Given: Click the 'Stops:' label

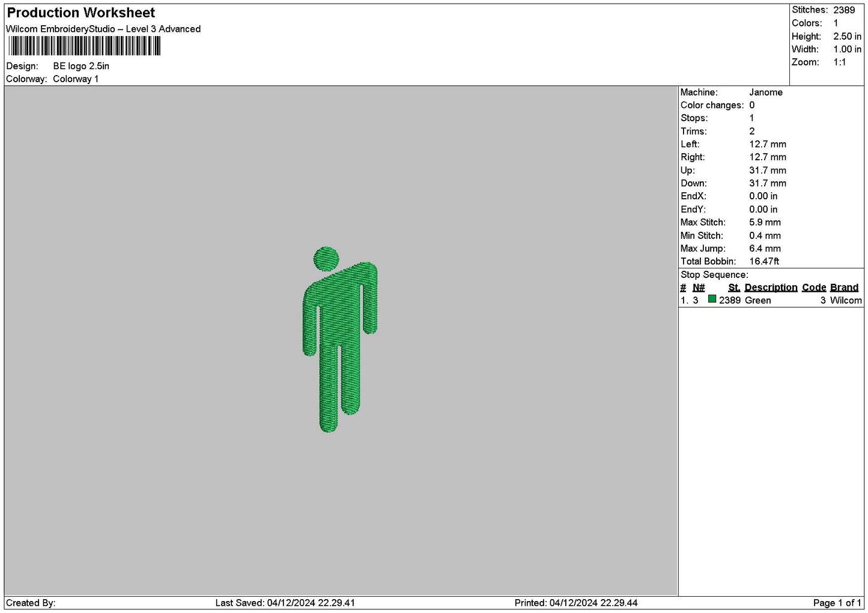Looking at the screenshot, I should (694, 118).
